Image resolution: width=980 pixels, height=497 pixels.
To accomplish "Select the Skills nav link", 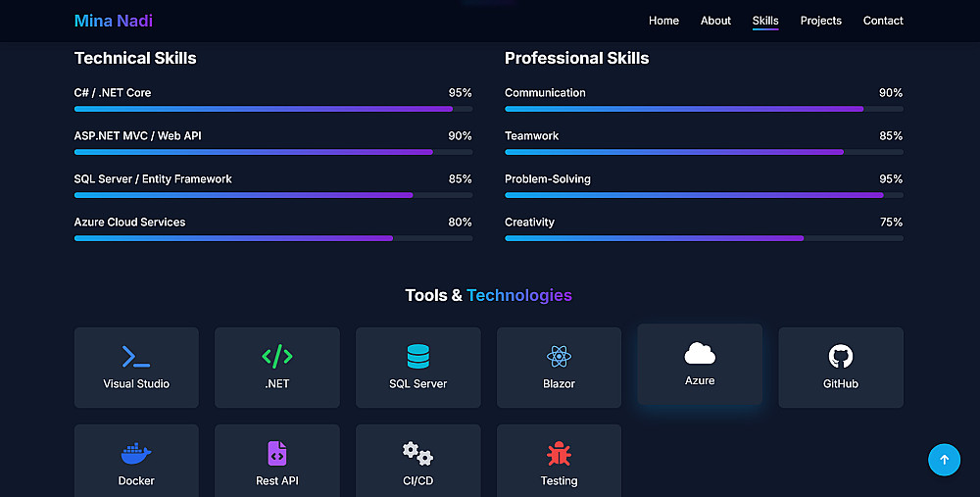I will coord(765,21).
